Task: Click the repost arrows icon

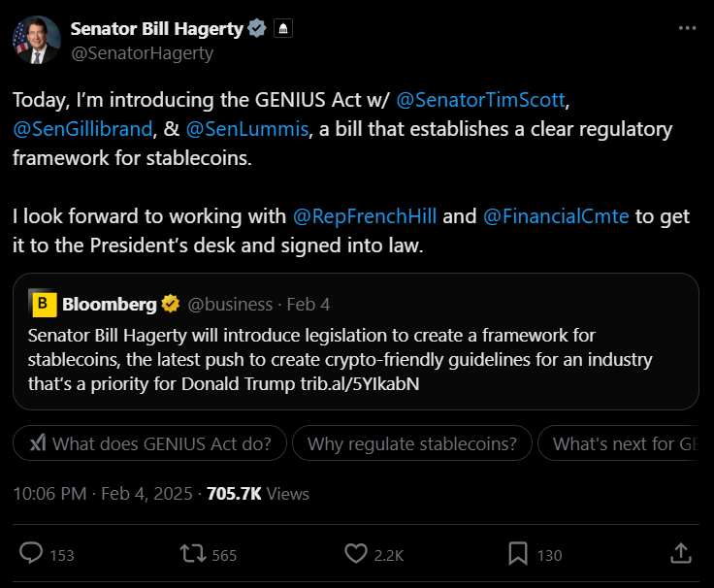Action: coord(193,553)
